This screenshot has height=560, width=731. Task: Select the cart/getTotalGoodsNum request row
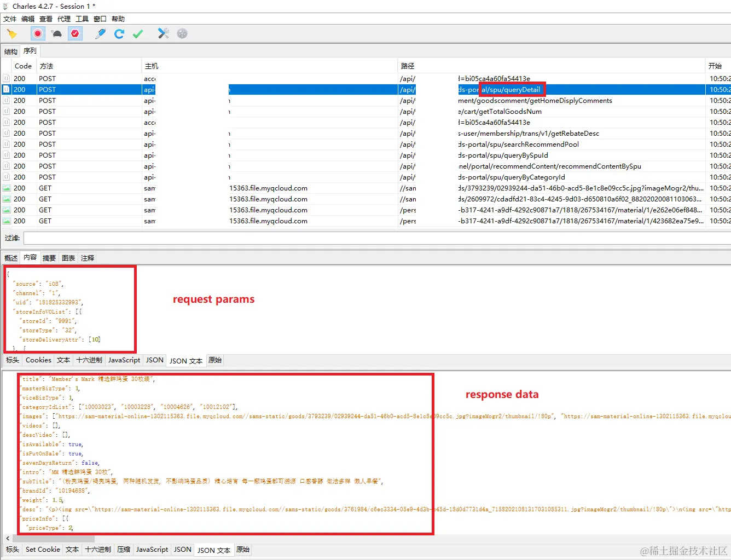pyautogui.click(x=366, y=111)
